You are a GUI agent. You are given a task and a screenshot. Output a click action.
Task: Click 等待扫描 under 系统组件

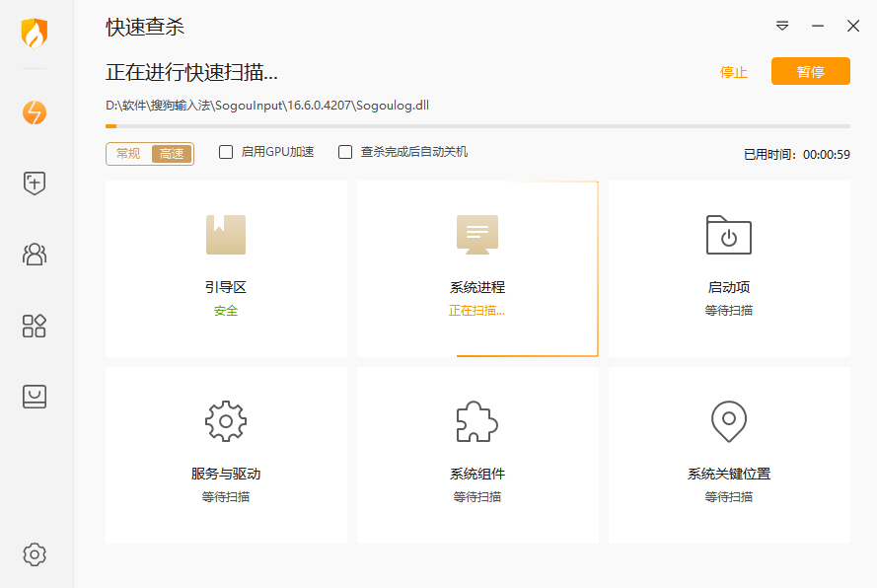477,497
